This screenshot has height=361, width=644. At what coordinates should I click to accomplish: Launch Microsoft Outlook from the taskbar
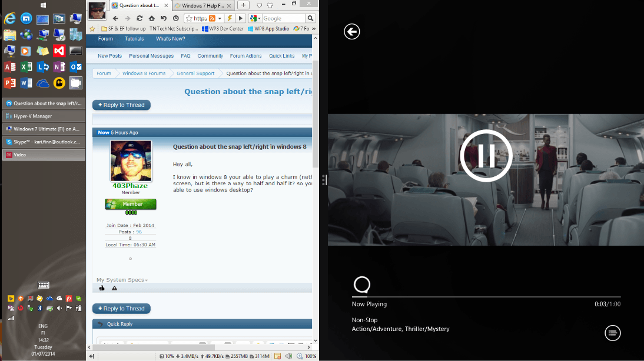75,67
